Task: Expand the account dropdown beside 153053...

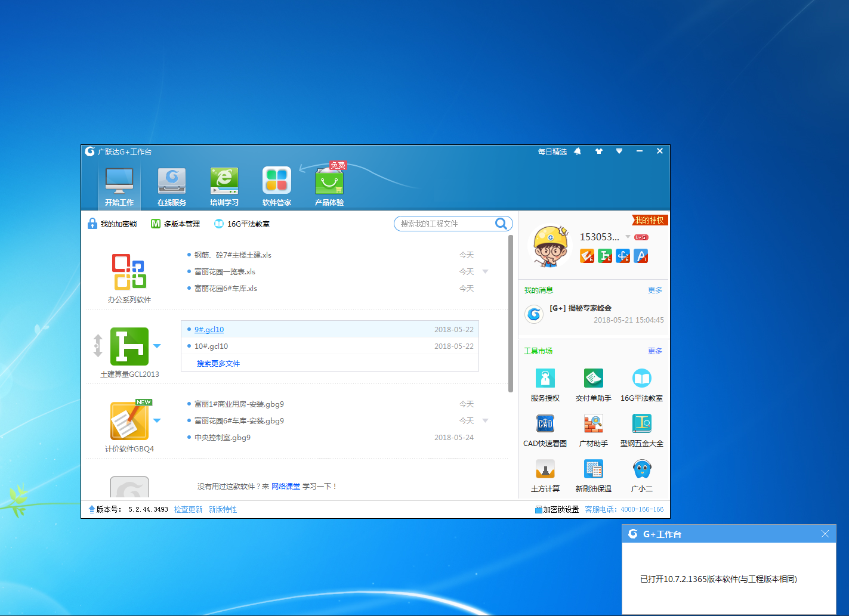Action: (x=628, y=237)
